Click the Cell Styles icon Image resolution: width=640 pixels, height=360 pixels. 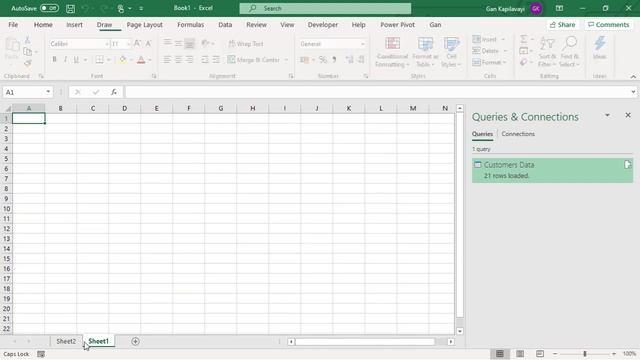[451, 44]
